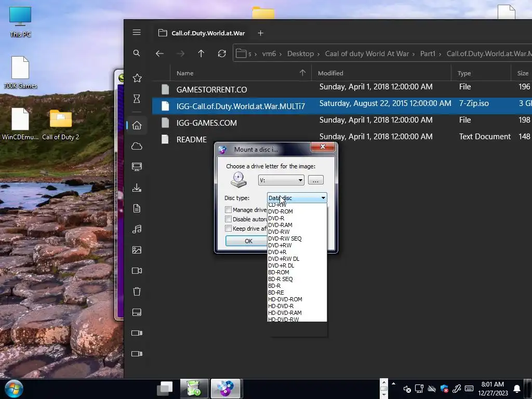Open the hamburger menu in file manager
The height and width of the screenshot is (399, 532).
click(x=137, y=32)
